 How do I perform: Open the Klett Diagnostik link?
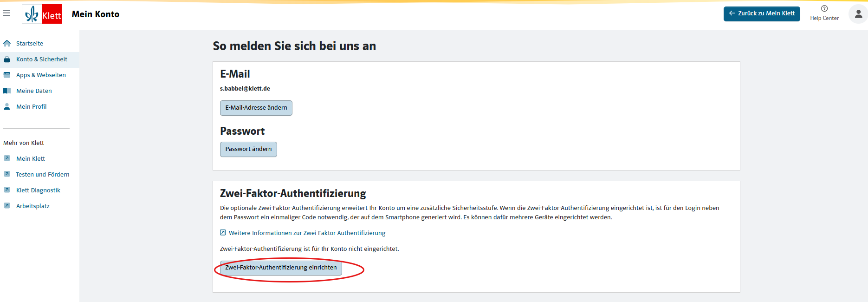38,190
